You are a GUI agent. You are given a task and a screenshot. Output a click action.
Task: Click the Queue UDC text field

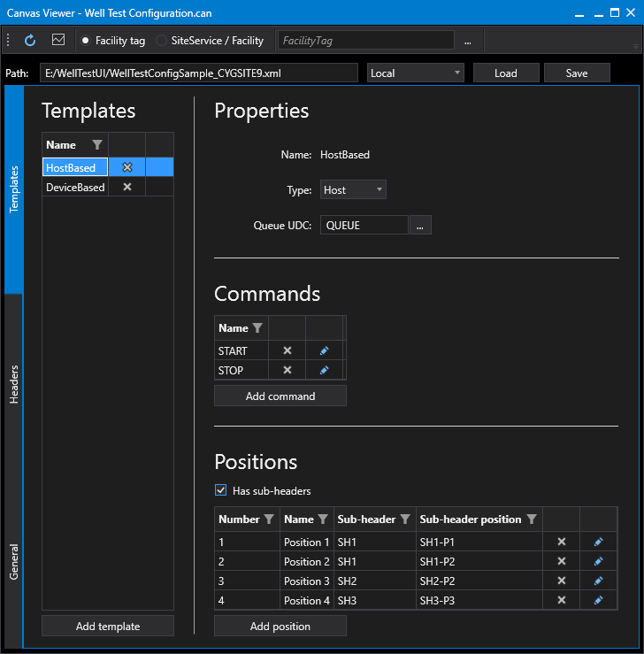pos(364,226)
